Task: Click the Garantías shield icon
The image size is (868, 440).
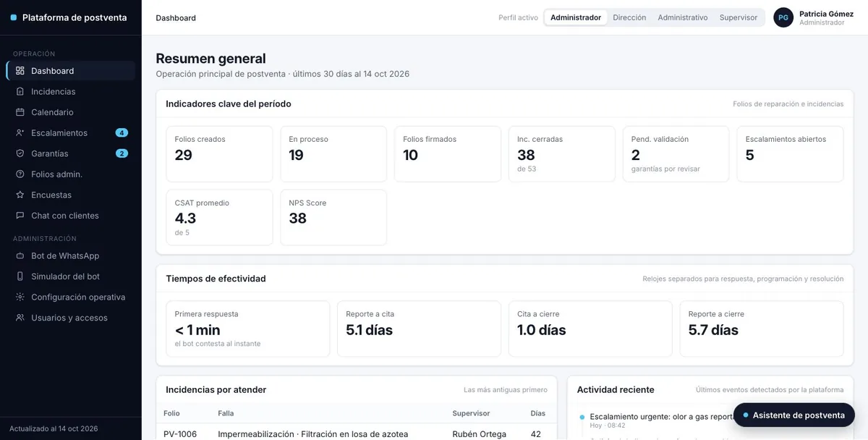Action: 20,153
